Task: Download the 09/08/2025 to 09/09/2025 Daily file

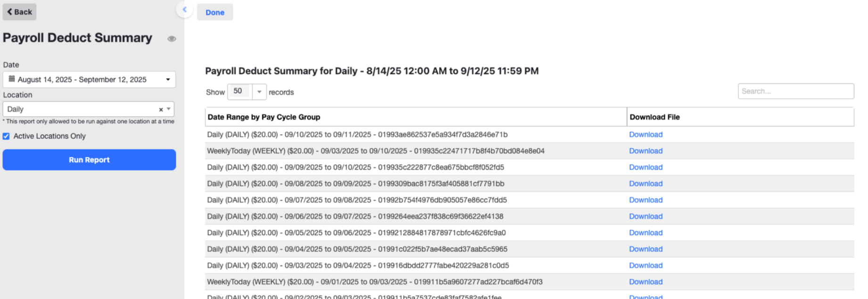Action: pos(646,184)
